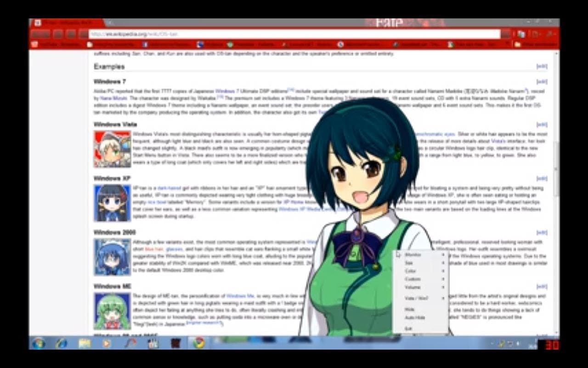
Task: Switch to Google Chrome on the taskbar
Action: (x=198, y=343)
